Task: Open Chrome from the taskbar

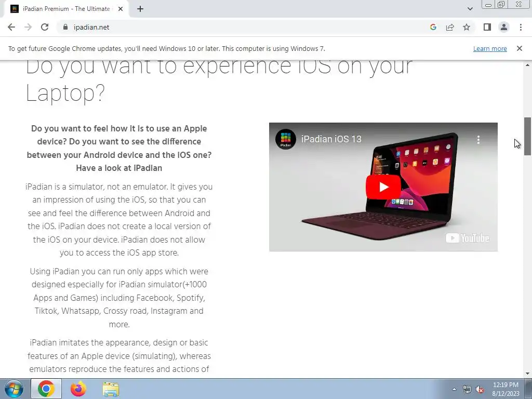Action: (46, 389)
